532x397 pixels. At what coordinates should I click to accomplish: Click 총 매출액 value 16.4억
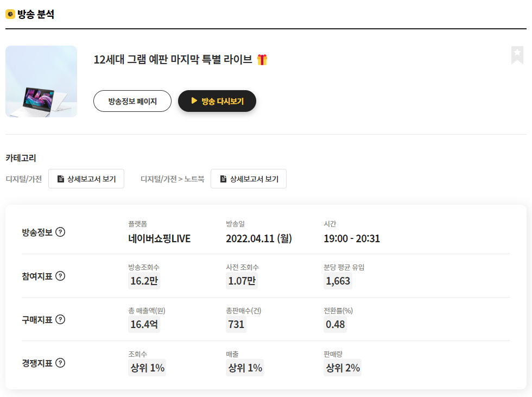pos(144,324)
